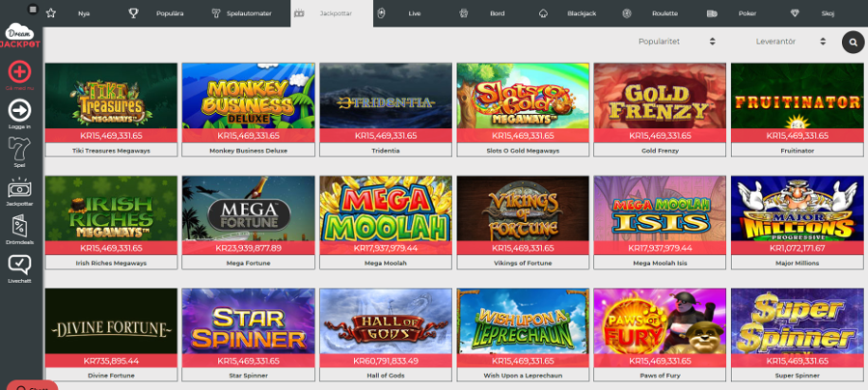Click the diamond icon beside Skoj
Screen dimensions: 868x390
pyautogui.click(x=795, y=14)
